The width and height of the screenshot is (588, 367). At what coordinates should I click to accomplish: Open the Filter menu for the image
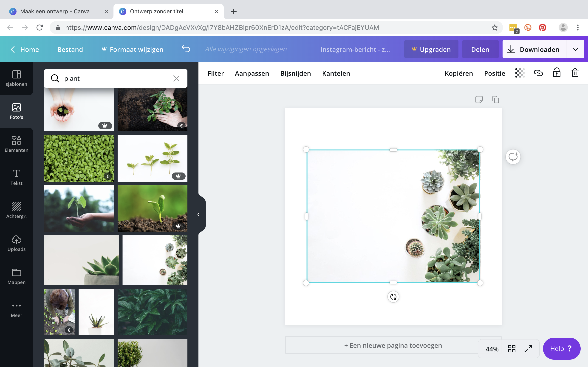pos(215,73)
